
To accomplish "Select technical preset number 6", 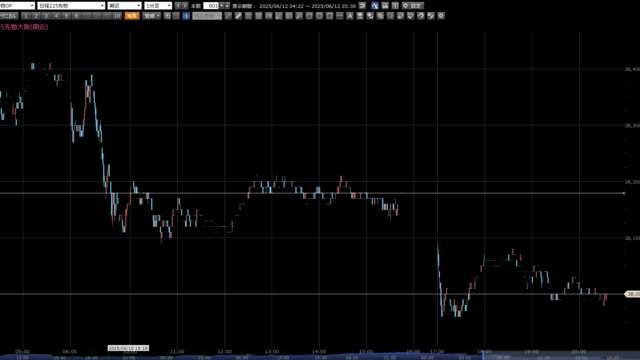I will [76, 16].
